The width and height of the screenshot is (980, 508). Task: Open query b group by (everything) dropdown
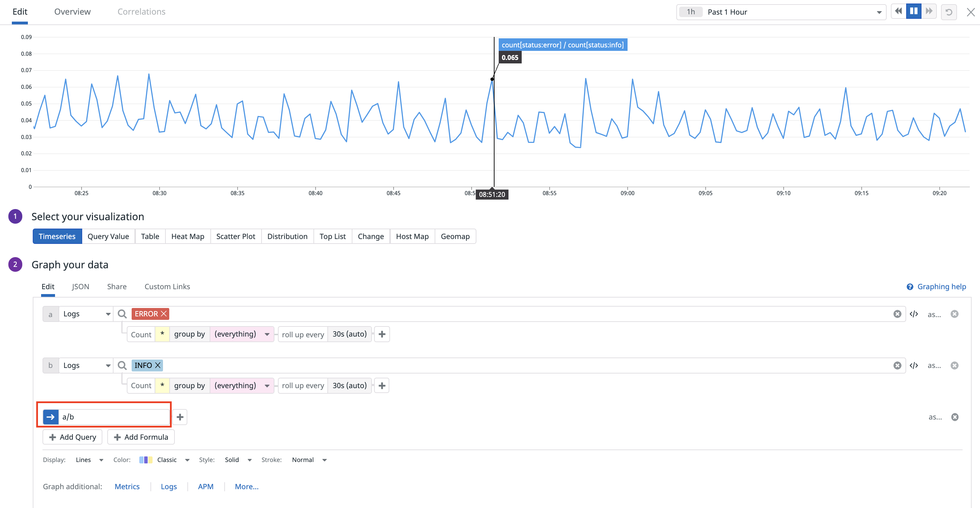click(242, 385)
